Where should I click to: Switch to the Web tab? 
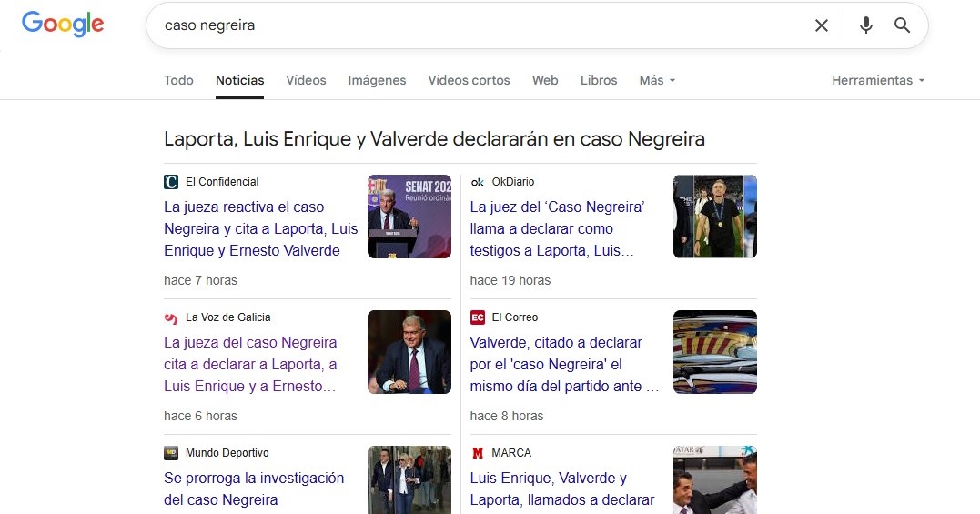tap(545, 80)
